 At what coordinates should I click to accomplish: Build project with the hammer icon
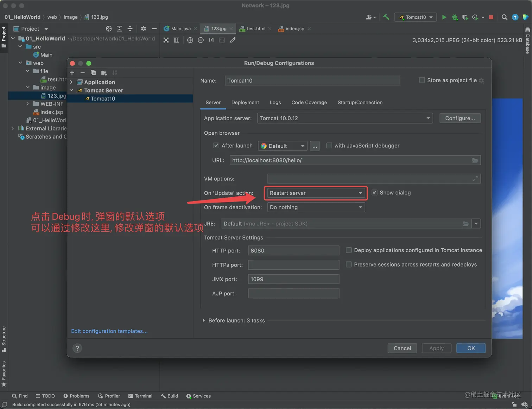point(386,17)
